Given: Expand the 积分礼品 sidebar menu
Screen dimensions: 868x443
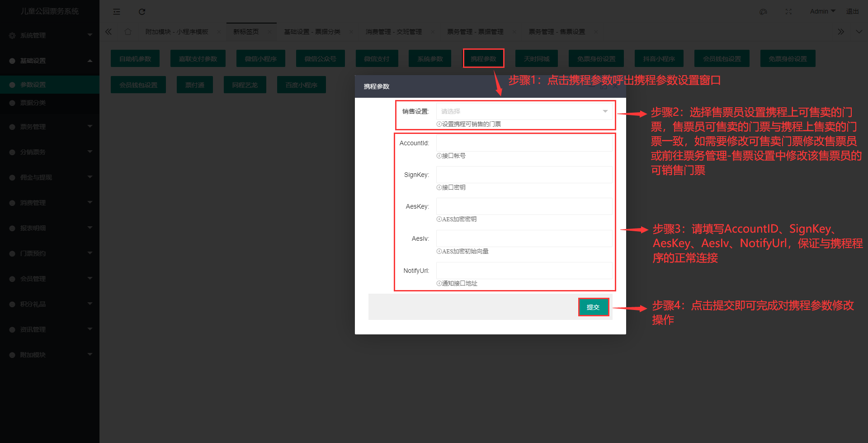Looking at the screenshot, I should click(x=50, y=304).
